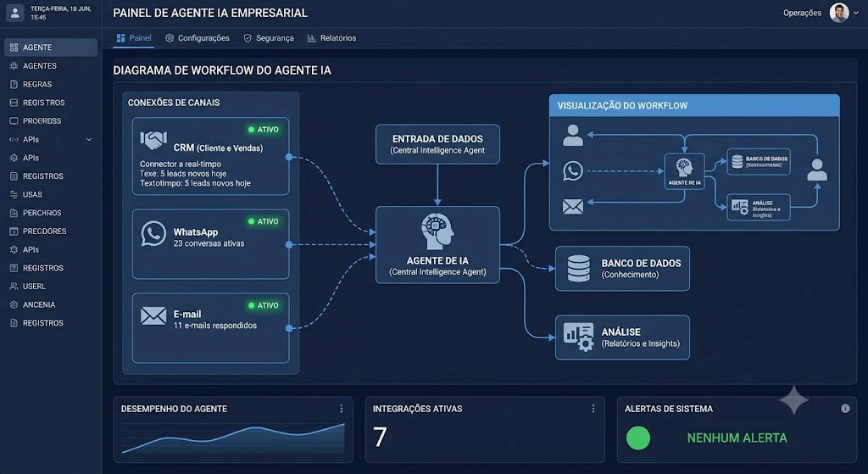The image size is (868, 474).
Task: Open the DESEMPENHO DO AGENTE three-dot menu
Action: coord(341,409)
